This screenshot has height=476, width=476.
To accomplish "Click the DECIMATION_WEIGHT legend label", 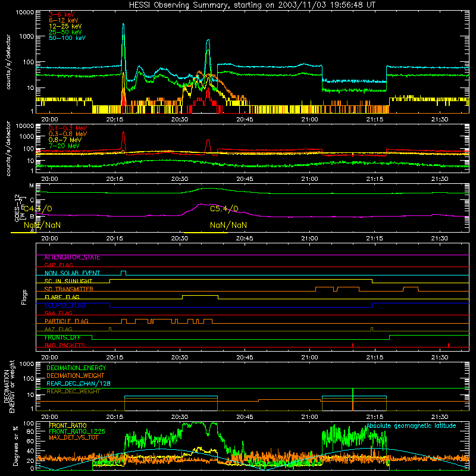I will click(x=76, y=376).
